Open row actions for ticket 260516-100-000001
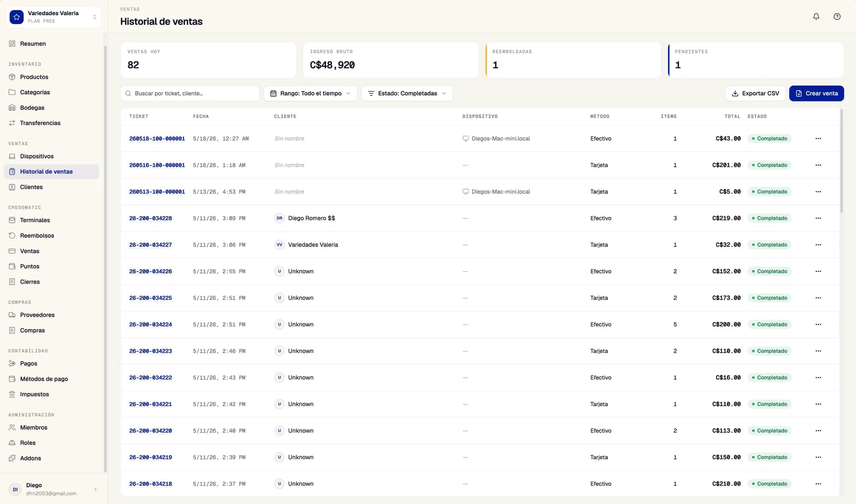The width and height of the screenshot is (856, 504). tap(818, 165)
